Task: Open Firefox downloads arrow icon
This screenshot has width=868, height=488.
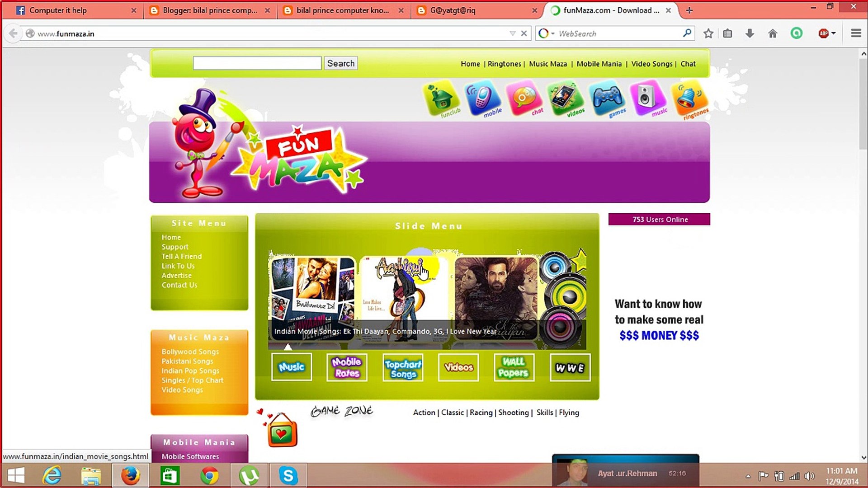Action: (x=750, y=33)
